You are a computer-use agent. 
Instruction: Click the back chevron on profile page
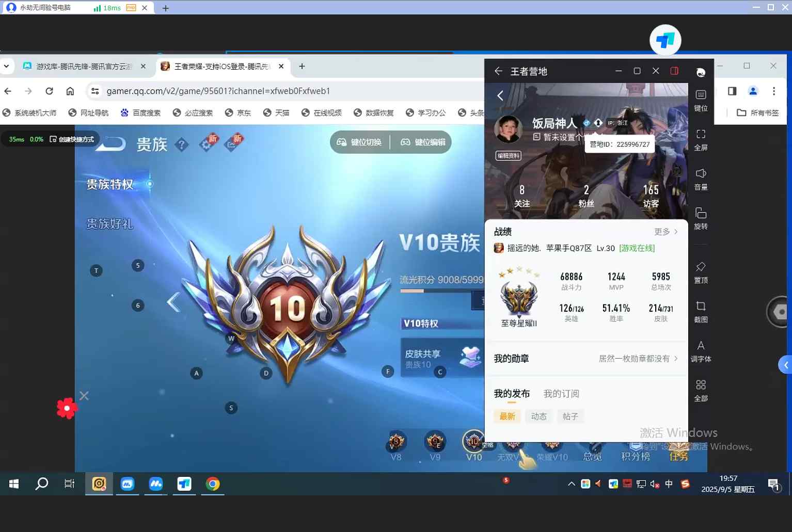click(x=500, y=95)
